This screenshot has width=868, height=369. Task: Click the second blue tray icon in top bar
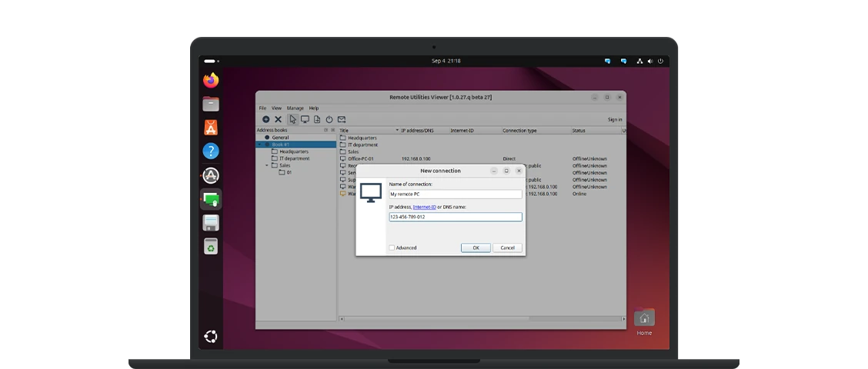pos(623,61)
